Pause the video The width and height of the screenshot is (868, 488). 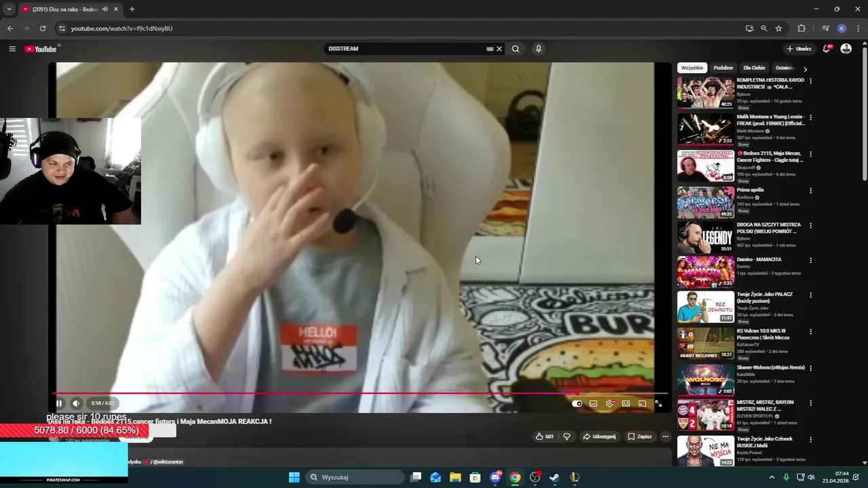click(x=59, y=403)
